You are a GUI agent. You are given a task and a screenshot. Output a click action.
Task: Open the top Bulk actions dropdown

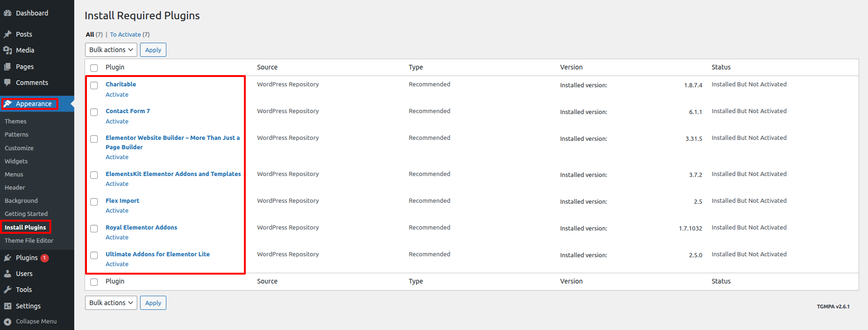click(111, 50)
